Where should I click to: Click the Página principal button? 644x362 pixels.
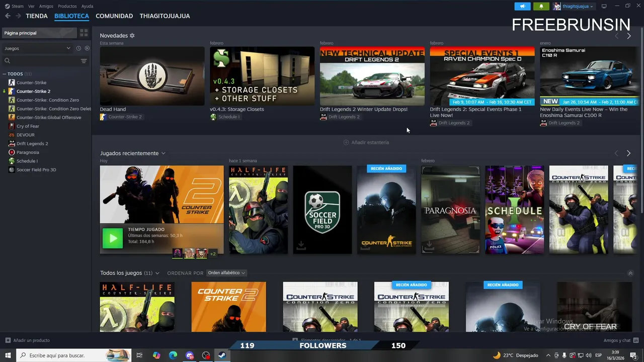39,33
